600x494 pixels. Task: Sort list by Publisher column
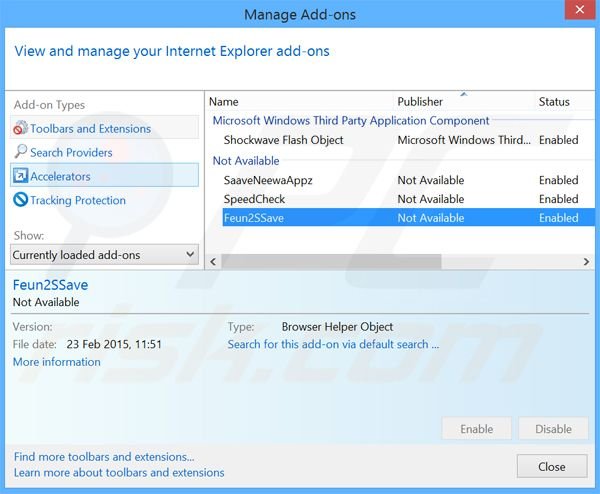420,102
